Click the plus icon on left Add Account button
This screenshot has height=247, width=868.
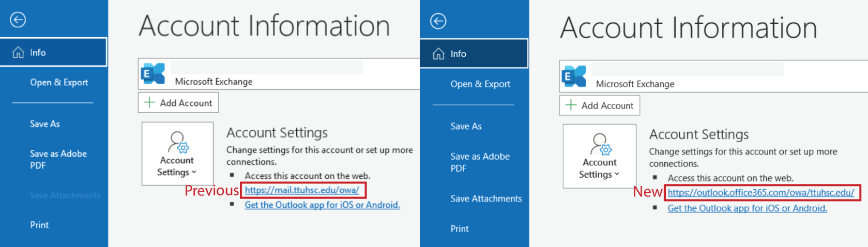(149, 102)
